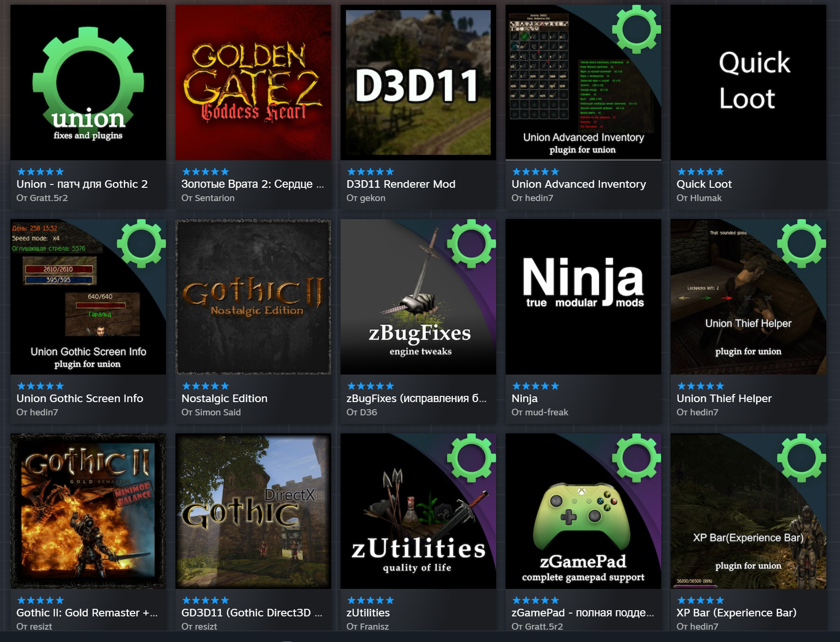Open author 'От D36' profile

click(x=362, y=412)
